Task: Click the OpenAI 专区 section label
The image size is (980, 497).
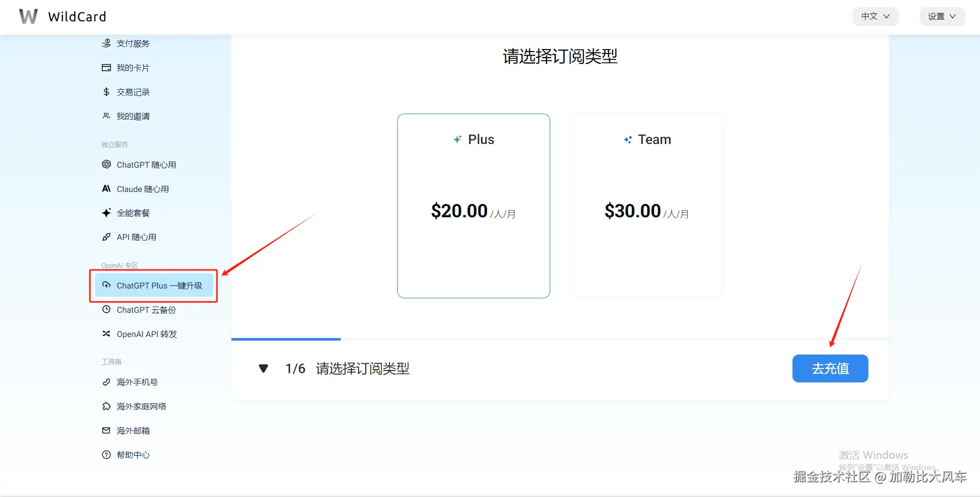Action: (120, 265)
